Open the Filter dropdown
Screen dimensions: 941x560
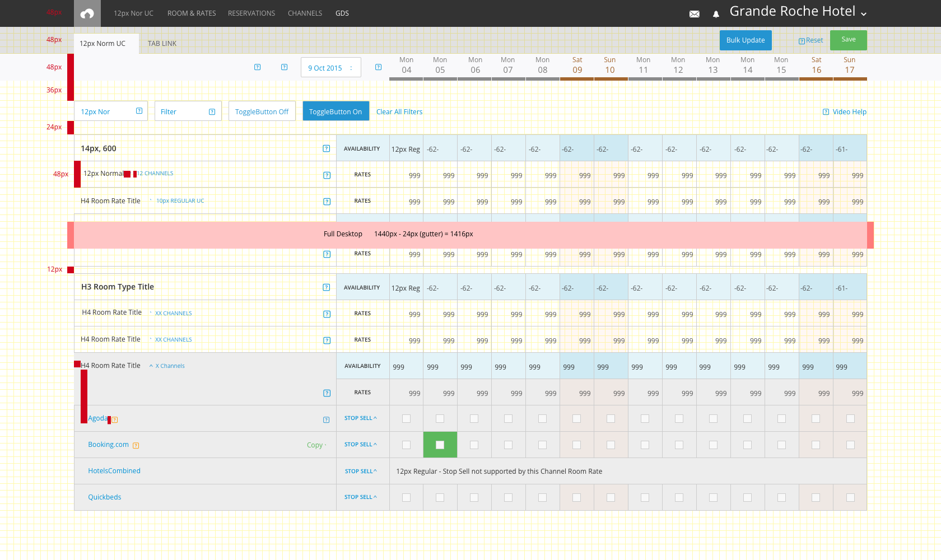pyautogui.click(x=188, y=111)
